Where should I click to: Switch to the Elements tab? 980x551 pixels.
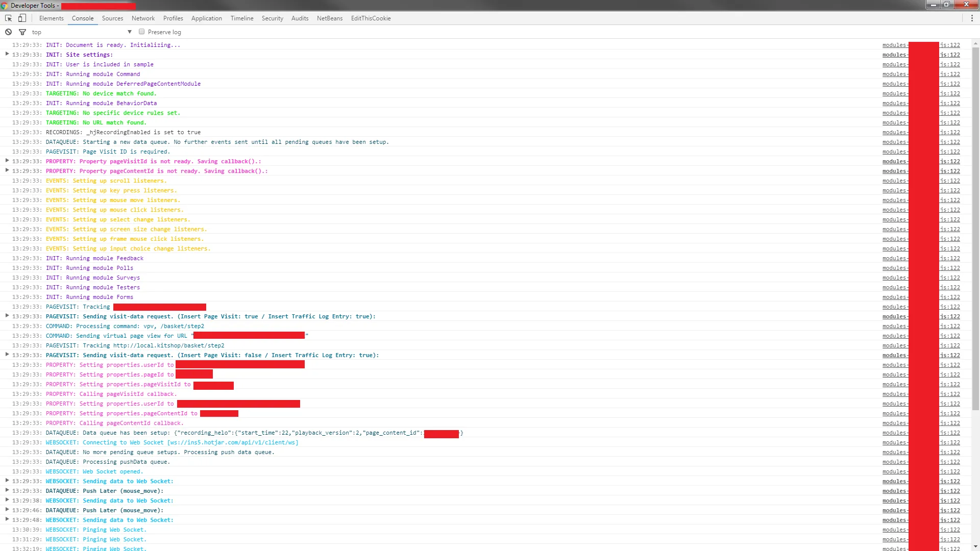click(x=51, y=18)
